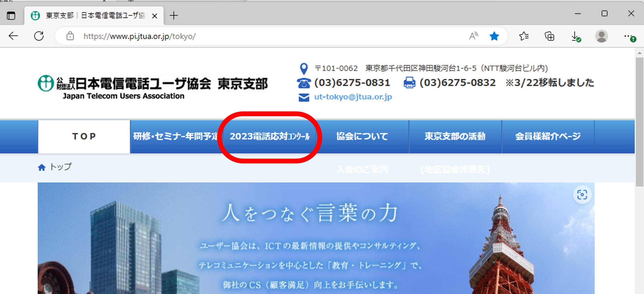Click the home breadcrumb icon

(42, 167)
